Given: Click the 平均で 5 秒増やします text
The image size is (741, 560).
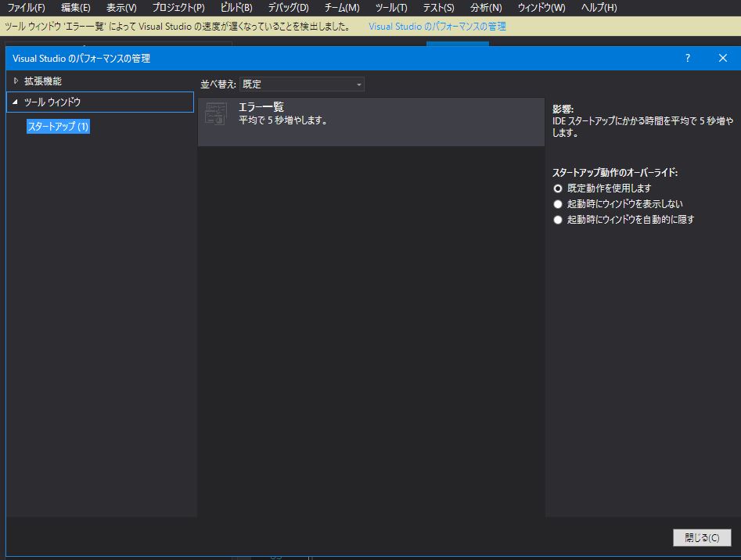Looking at the screenshot, I should [x=283, y=120].
